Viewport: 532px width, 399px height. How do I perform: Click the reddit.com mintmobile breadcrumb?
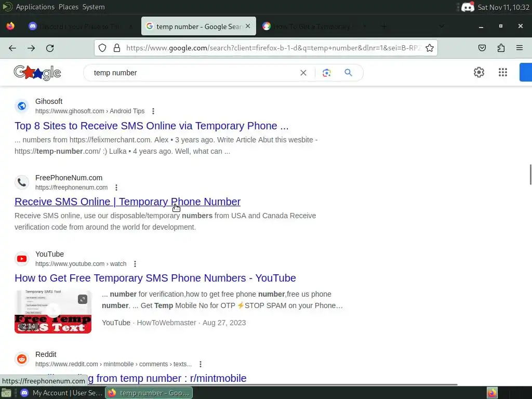(x=113, y=364)
